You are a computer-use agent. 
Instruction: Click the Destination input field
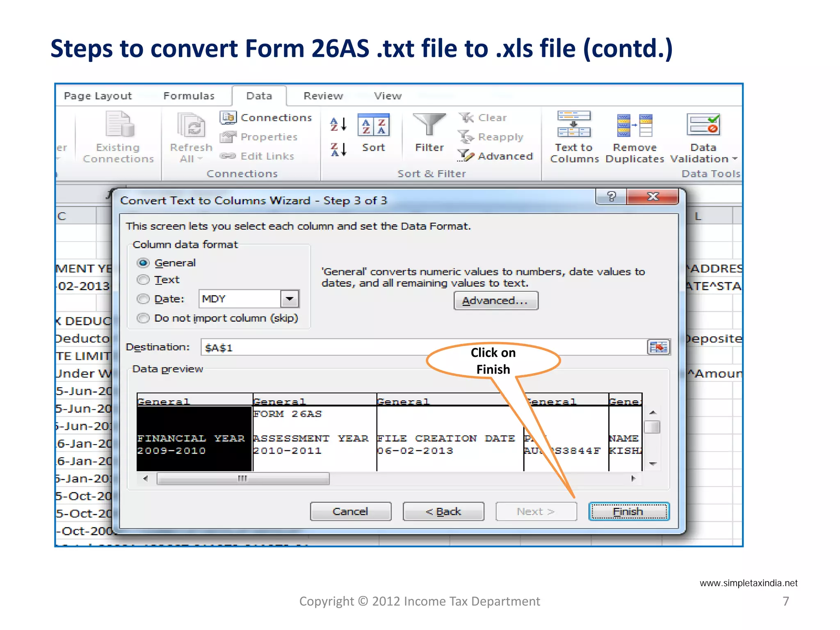[x=424, y=347]
